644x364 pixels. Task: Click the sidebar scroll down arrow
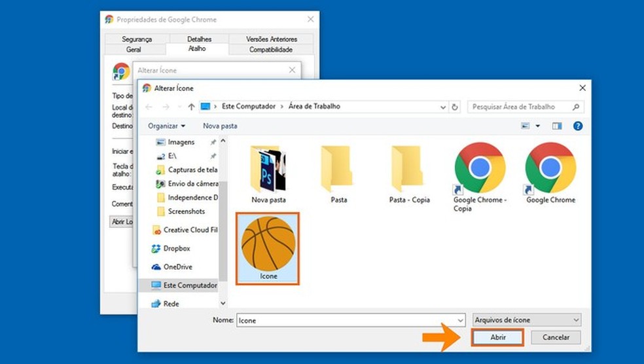point(223,304)
